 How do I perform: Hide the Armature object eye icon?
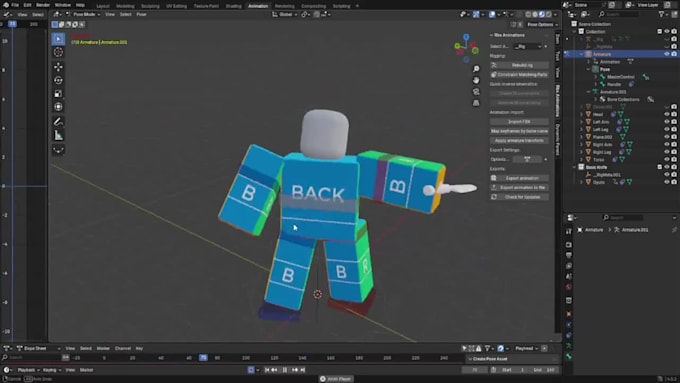(x=667, y=54)
